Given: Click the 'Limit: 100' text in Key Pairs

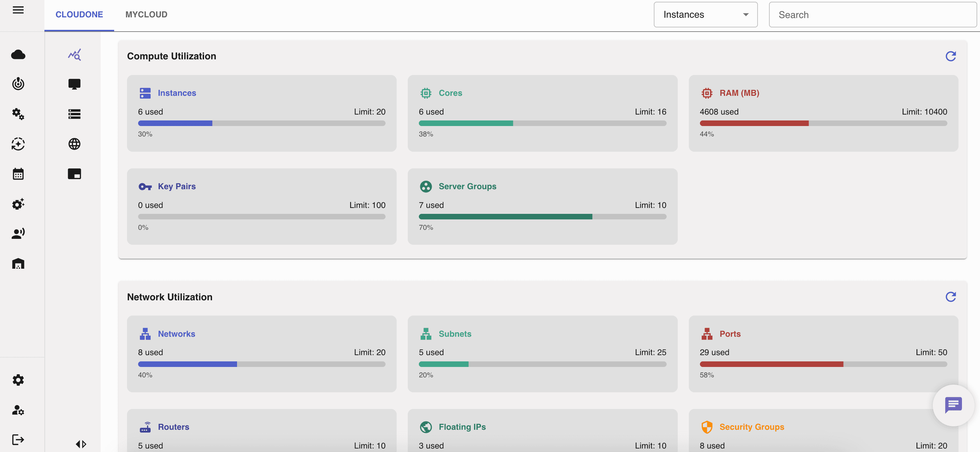Looking at the screenshot, I should tap(367, 205).
